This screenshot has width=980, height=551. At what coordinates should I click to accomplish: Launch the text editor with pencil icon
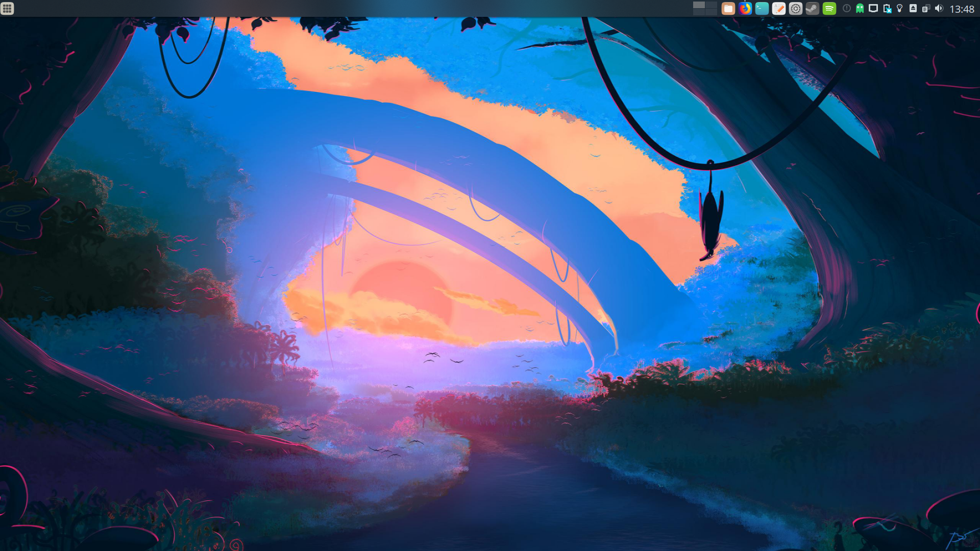[x=779, y=9]
